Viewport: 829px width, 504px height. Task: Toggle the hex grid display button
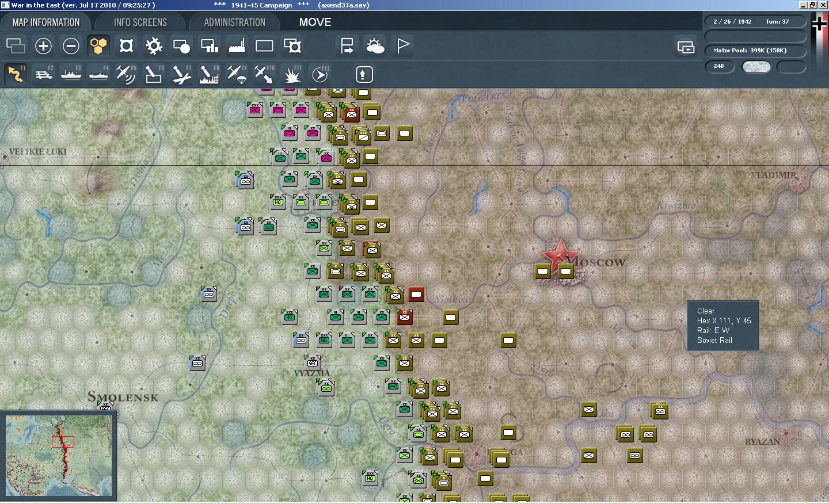click(98, 45)
